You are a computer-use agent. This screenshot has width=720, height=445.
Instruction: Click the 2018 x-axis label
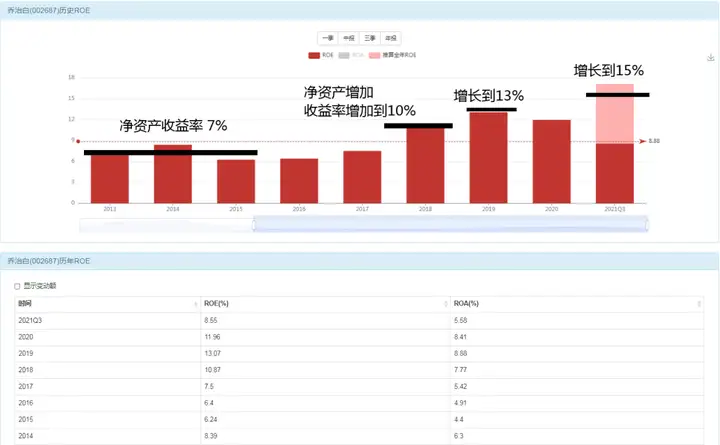[425, 209]
